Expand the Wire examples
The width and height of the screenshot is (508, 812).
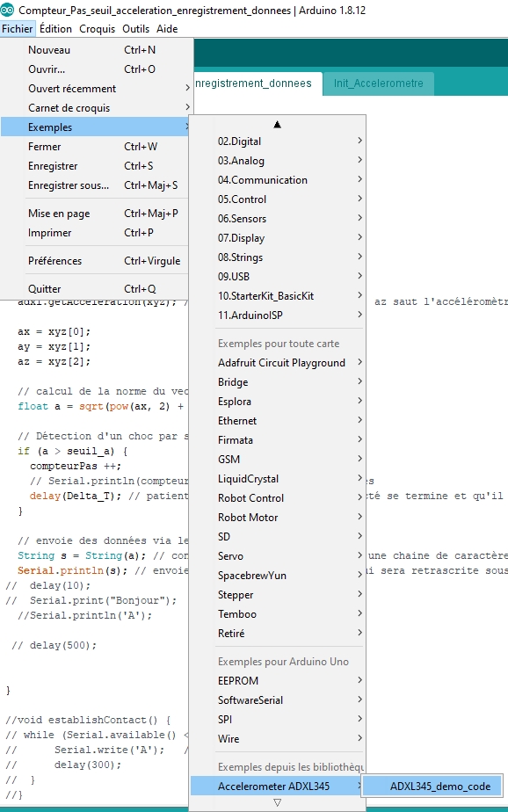pyautogui.click(x=278, y=739)
